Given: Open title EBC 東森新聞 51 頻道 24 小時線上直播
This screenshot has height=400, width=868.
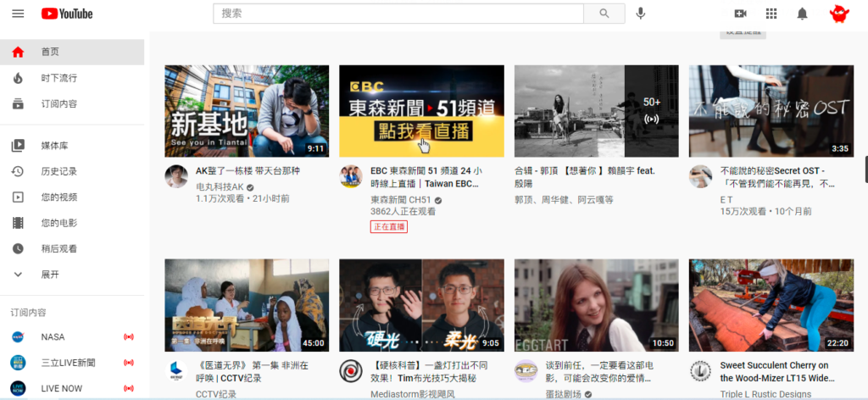Looking at the screenshot, I should [x=426, y=177].
